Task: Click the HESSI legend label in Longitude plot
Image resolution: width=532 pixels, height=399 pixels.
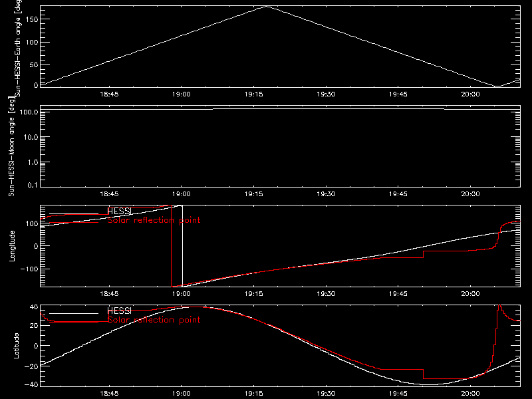Action: tap(119, 211)
